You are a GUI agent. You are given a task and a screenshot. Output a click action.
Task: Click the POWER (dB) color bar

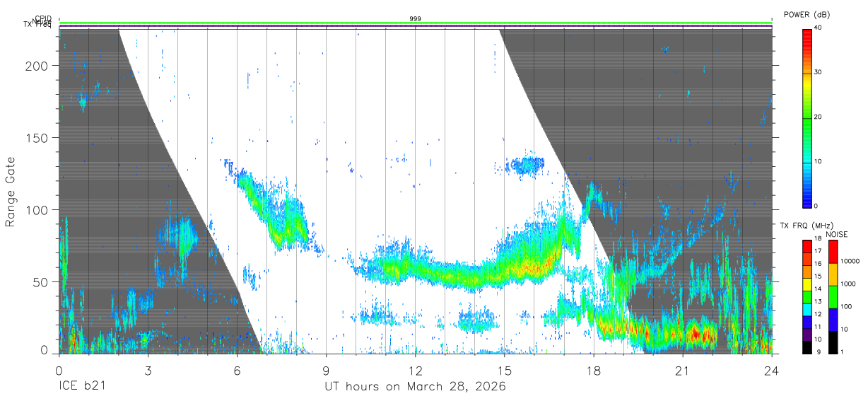pos(807,117)
